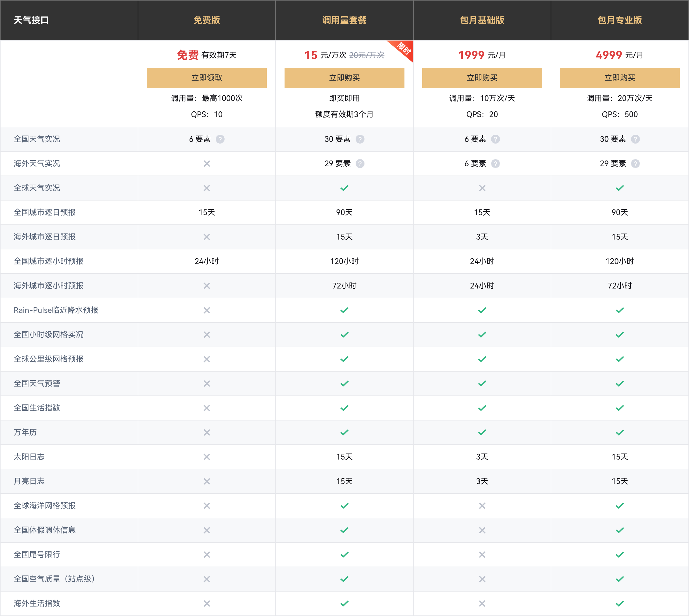Screen dimensions: 689x616
Task: Click check for 包月专业版 全球公里级网格预报
Action: click(x=620, y=359)
